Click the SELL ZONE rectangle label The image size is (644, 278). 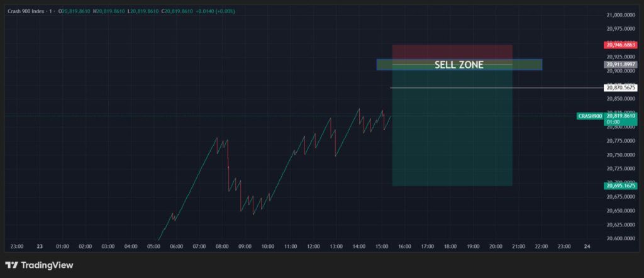click(459, 65)
